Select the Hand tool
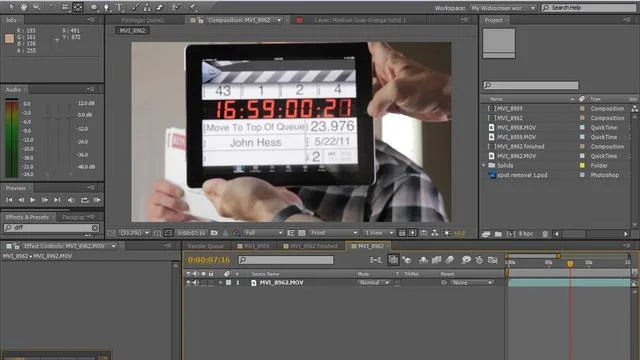The height and width of the screenshot is (360, 640). 24,7
